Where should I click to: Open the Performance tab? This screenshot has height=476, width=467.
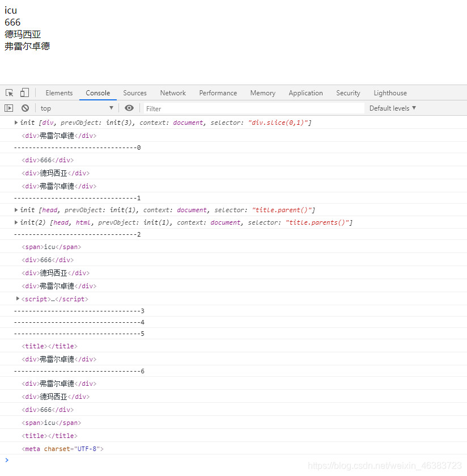(x=218, y=93)
